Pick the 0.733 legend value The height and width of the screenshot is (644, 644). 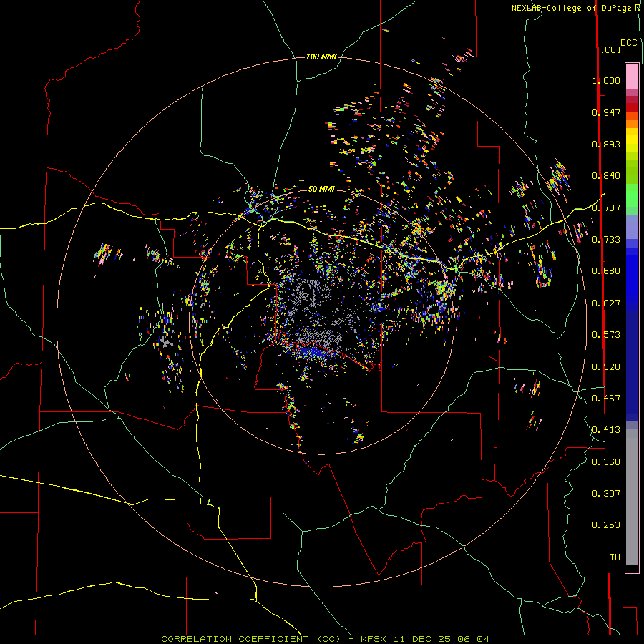[x=606, y=240]
